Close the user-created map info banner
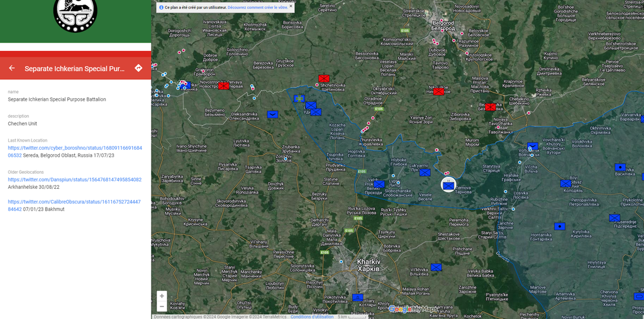The height and width of the screenshot is (319, 644). click(x=291, y=7)
